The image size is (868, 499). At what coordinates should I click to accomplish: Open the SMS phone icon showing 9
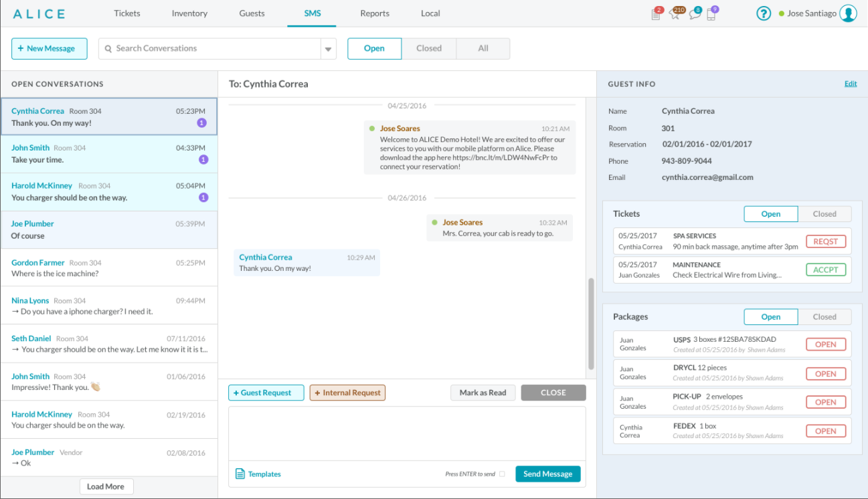point(713,13)
